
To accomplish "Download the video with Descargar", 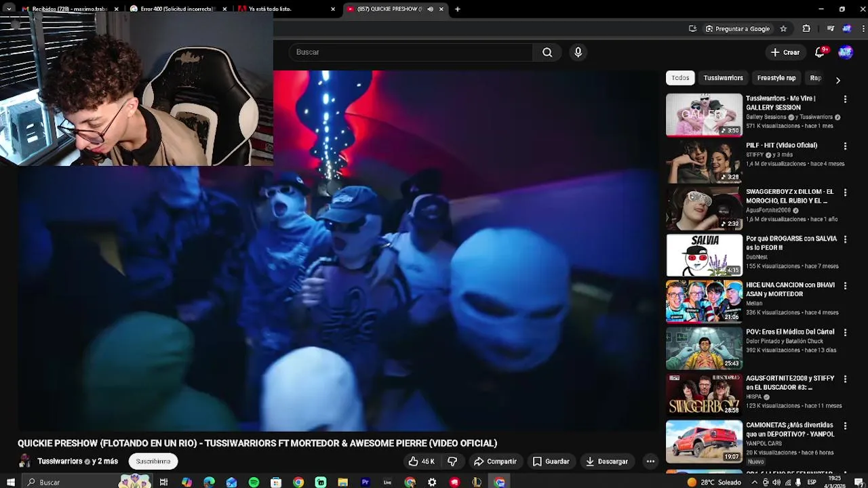I will (x=607, y=462).
